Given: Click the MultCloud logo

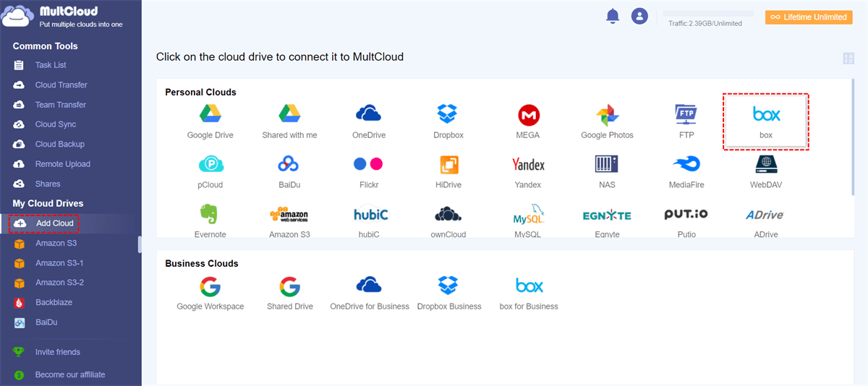Looking at the screenshot, I should pyautogui.click(x=63, y=17).
